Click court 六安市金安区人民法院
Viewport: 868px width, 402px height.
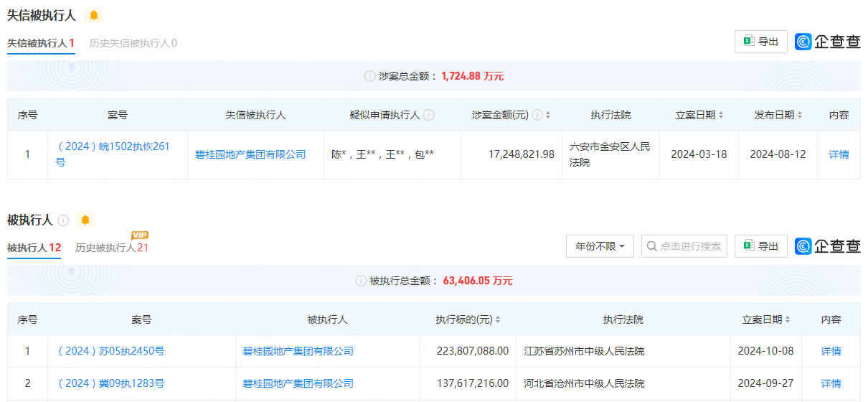[x=610, y=154]
